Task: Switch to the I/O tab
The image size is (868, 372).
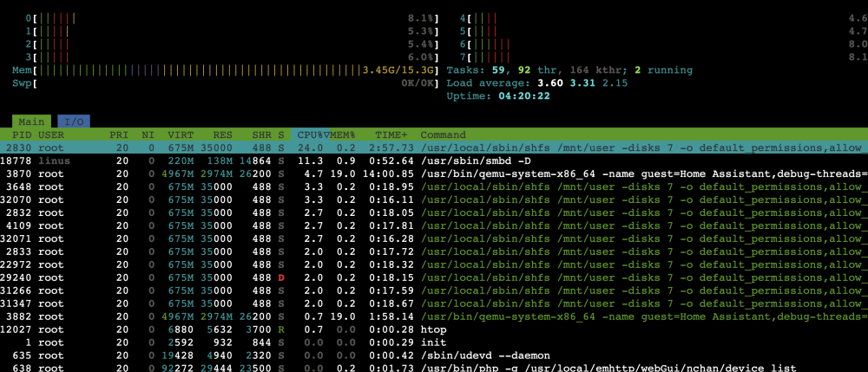Action: pos(74,121)
